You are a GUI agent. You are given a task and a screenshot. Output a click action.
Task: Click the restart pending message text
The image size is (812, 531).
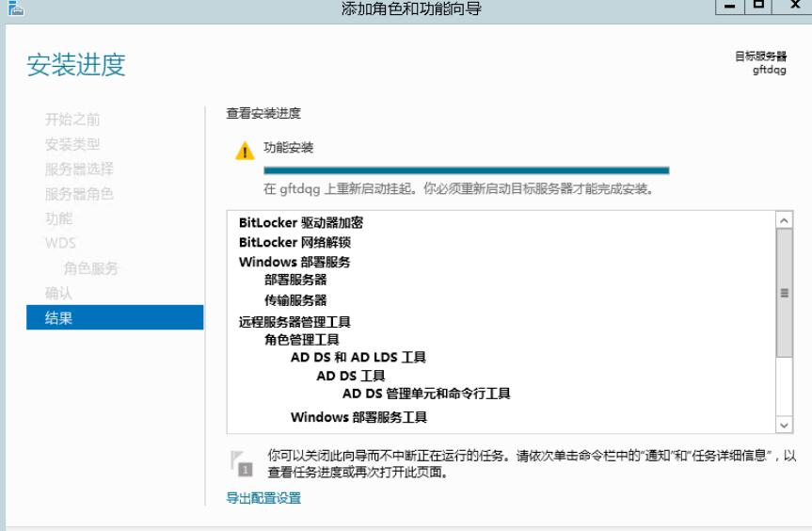click(x=458, y=189)
